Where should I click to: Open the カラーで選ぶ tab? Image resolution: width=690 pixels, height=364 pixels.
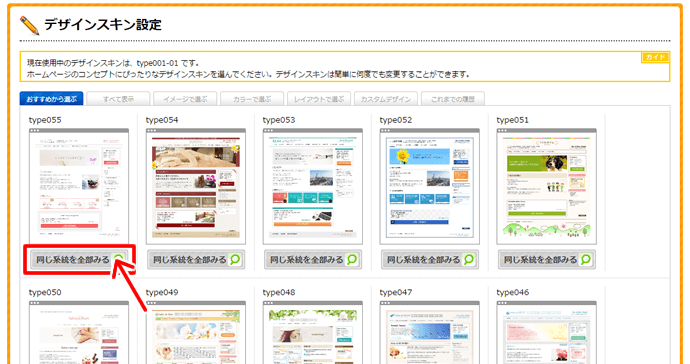252,99
